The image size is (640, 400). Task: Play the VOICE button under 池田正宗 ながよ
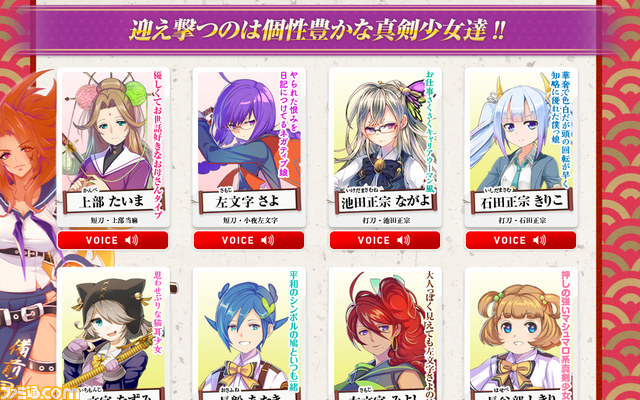pyautogui.click(x=385, y=240)
